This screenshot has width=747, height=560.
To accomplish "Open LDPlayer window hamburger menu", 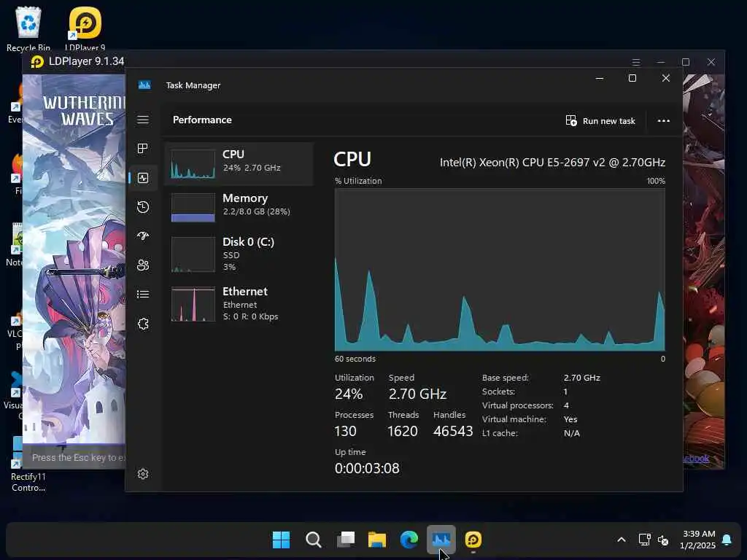I will coord(636,63).
